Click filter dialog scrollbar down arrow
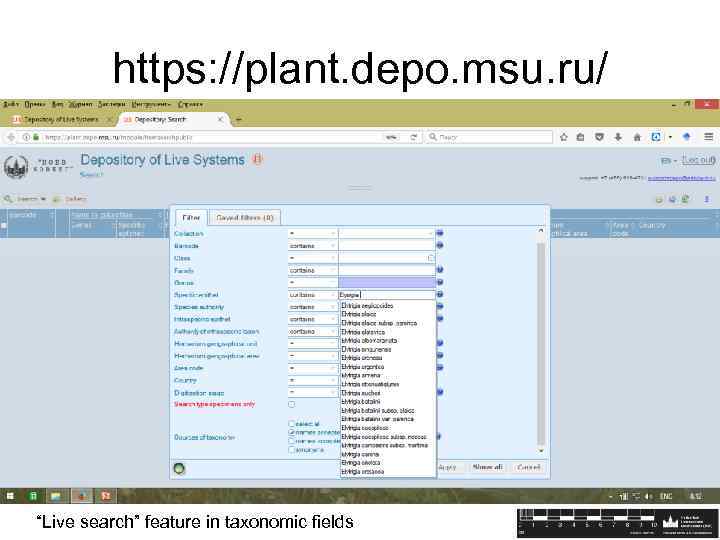The image size is (720, 540). point(541,451)
